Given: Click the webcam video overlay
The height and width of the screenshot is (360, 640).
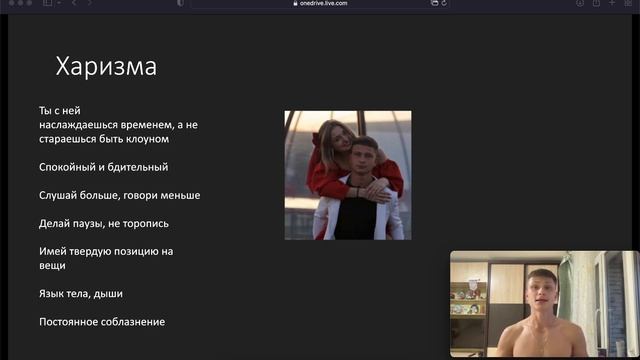Looking at the screenshot, I should [x=544, y=304].
